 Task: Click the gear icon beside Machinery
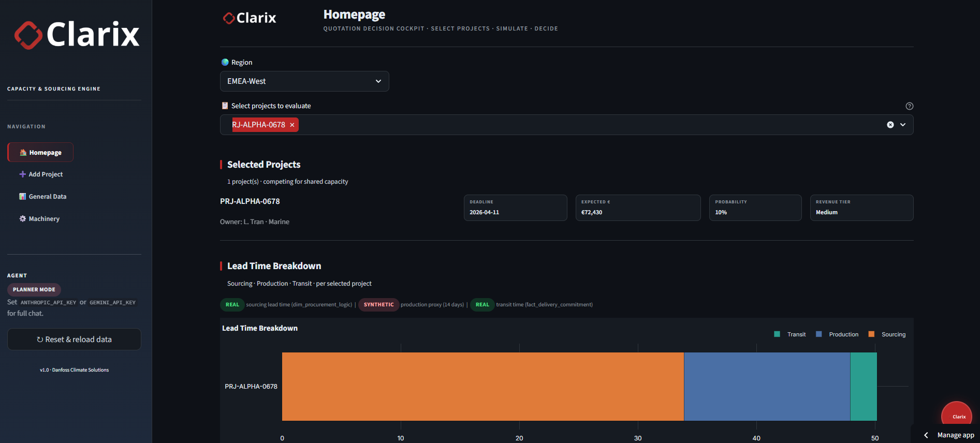[x=23, y=219]
